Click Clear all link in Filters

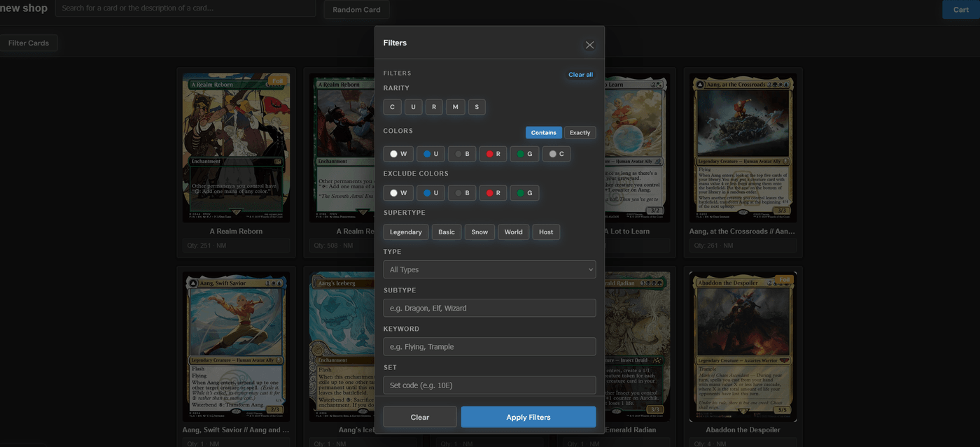pos(580,75)
